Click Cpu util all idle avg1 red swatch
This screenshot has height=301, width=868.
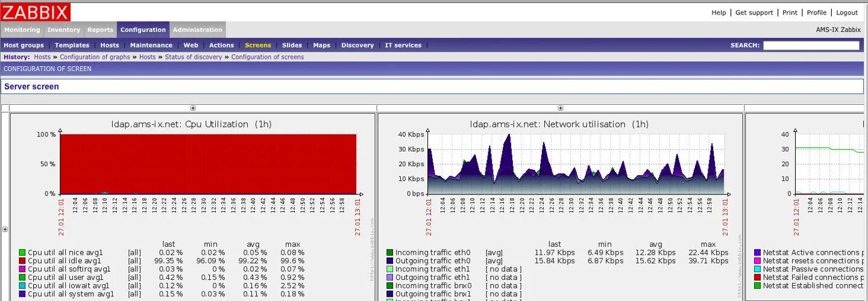pos(22,261)
